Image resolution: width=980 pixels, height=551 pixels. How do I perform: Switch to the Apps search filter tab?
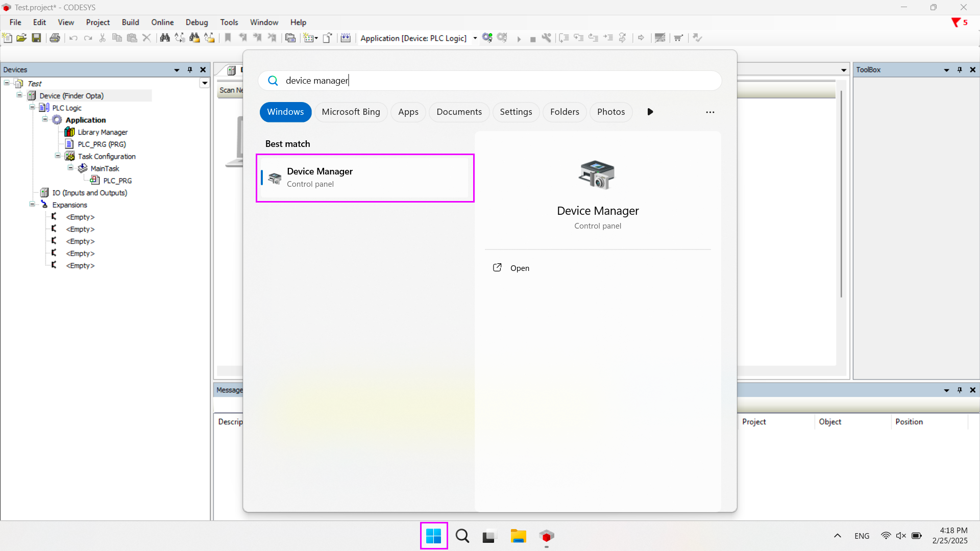point(408,112)
